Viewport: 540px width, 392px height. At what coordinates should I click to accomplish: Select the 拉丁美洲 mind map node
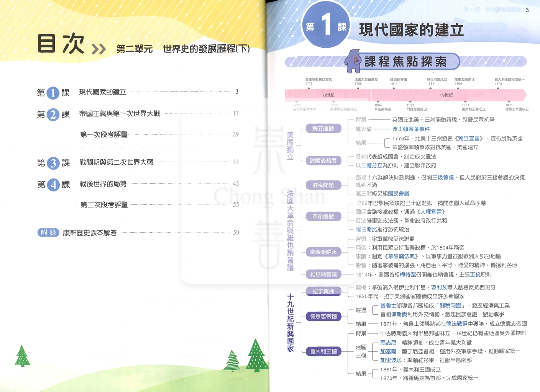click(x=323, y=291)
